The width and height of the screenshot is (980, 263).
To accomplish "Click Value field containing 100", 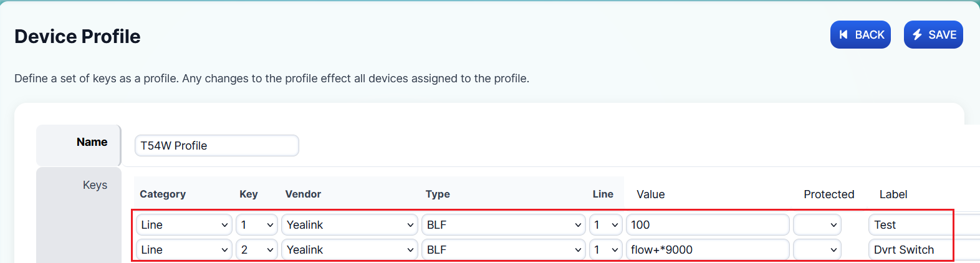I will (708, 225).
